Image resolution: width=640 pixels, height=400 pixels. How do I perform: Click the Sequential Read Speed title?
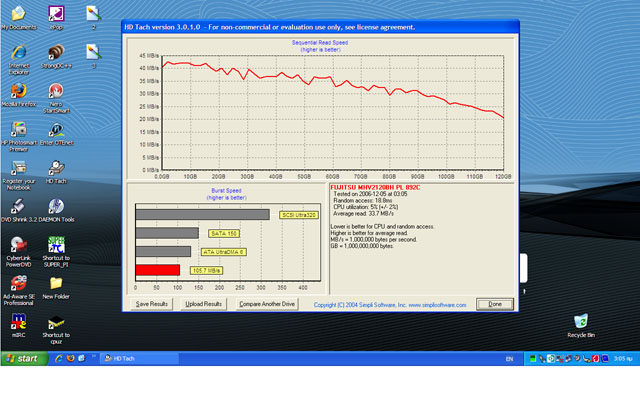tap(320, 42)
